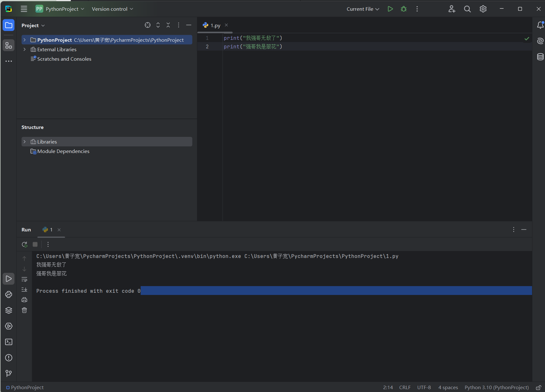Open the PythonProject dropdown in title bar
This screenshot has width=545, height=392.
click(x=60, y=9)
